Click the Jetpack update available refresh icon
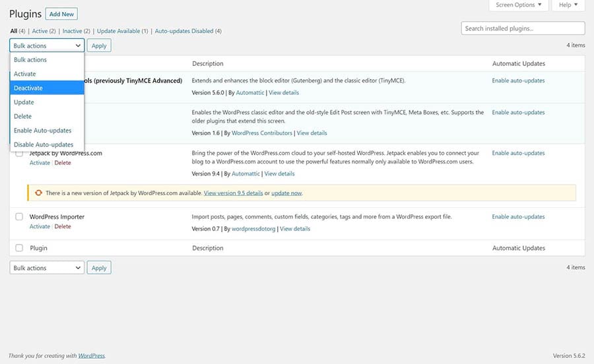The width and height of the screenshot is (594, 364). pos(39,193)
